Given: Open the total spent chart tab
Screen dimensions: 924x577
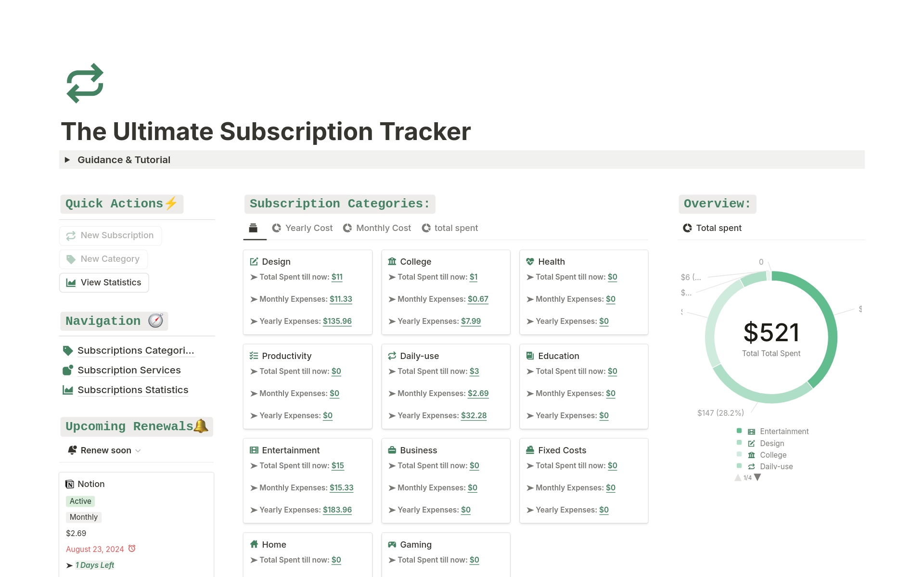Looking at the screenshot, I should click(449, 228).
